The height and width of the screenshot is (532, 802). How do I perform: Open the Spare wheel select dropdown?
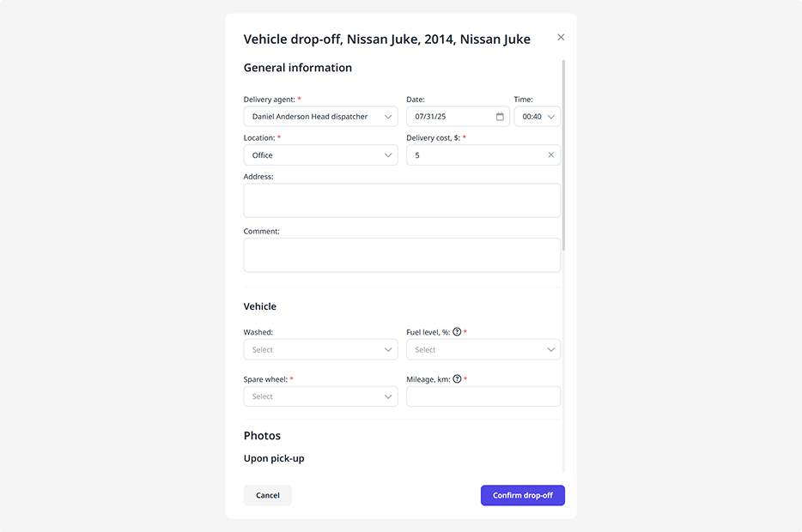click(320, 396)
